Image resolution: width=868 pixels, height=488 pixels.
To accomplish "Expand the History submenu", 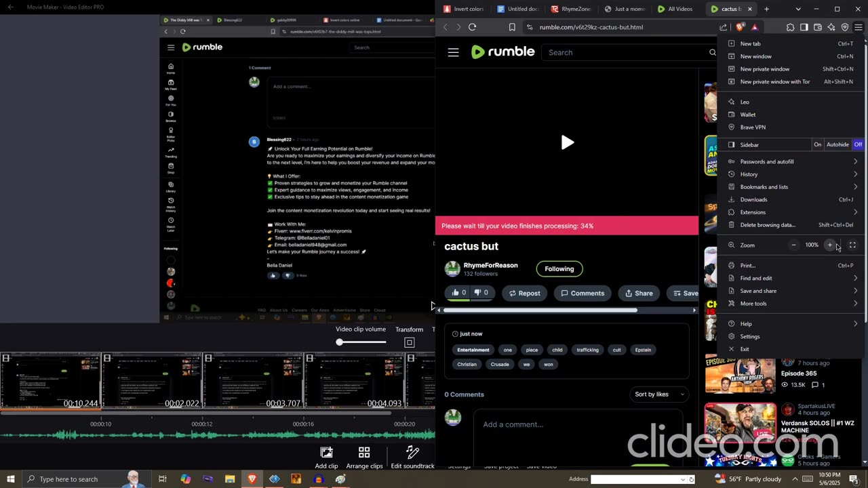I will click(791, 174).
